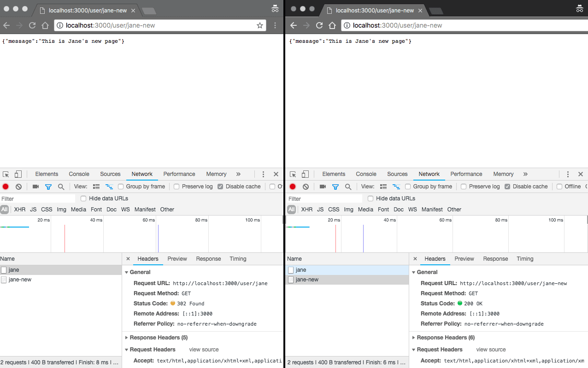Activate the inspect element picker

coord(6,174)
